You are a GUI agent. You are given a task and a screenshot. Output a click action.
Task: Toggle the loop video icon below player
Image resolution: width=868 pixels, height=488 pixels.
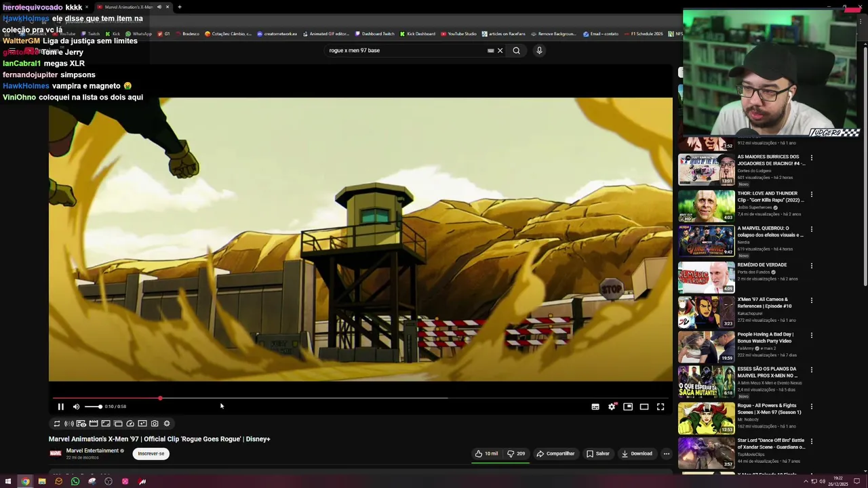tap(57, 424)
